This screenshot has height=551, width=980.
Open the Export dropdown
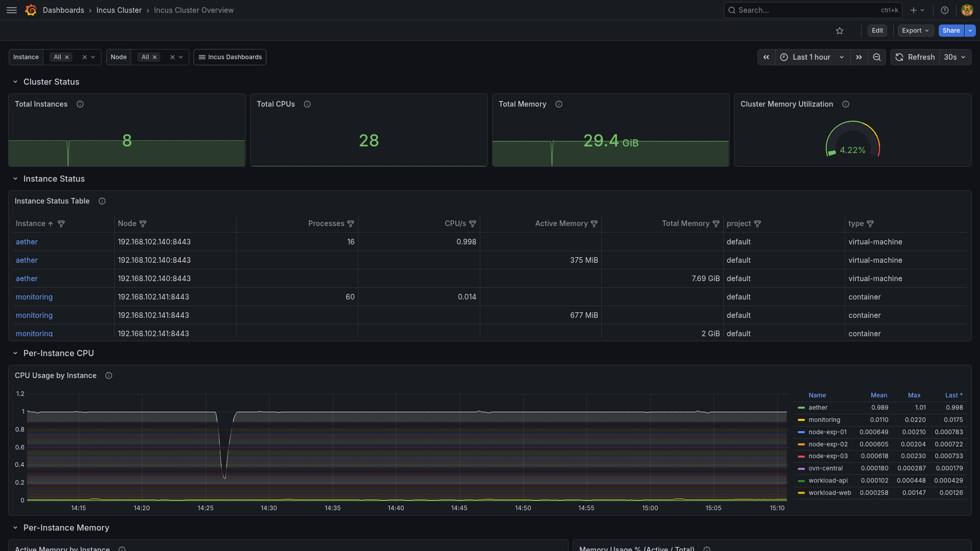point(916,31)
